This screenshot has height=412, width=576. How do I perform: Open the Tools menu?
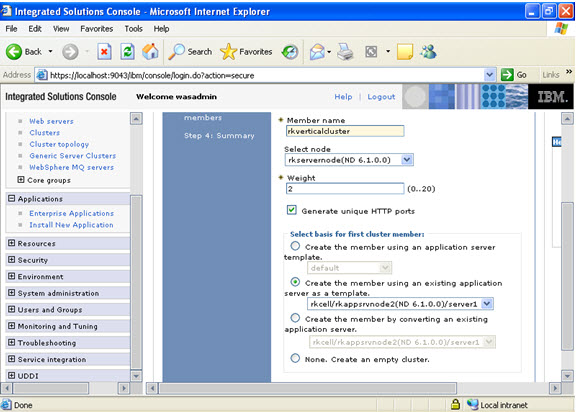click(133, 29)
